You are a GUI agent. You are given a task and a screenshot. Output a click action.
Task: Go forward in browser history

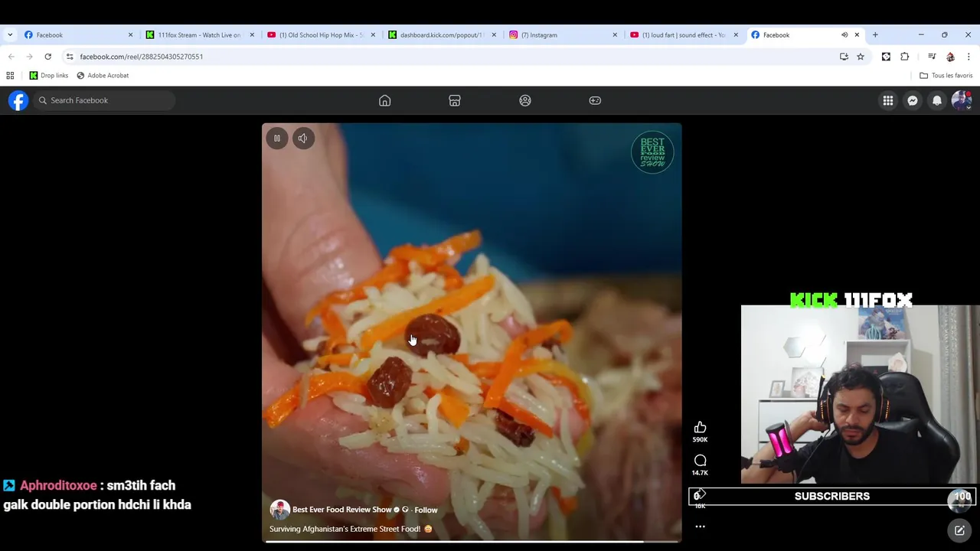[29, 57]
